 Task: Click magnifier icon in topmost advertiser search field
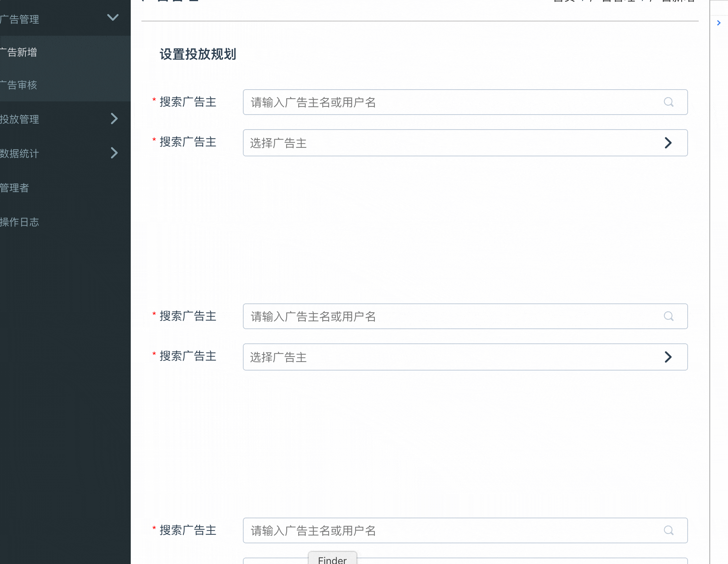pos(668,102)
